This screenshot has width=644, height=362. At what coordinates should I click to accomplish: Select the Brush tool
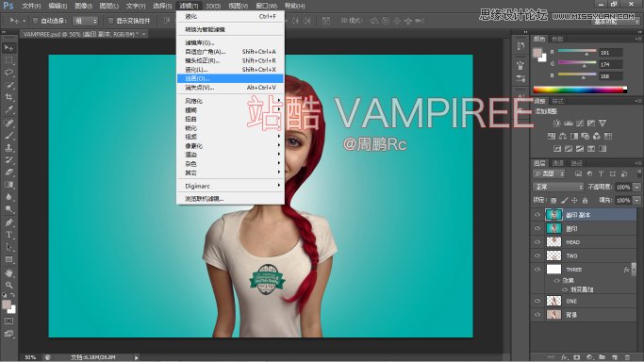point(8,136)
